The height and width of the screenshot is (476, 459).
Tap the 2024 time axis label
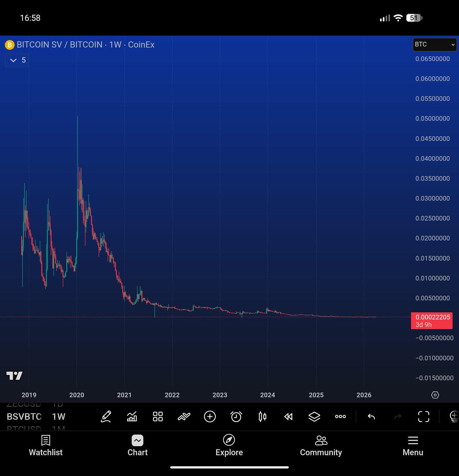(x=268, y=395)
